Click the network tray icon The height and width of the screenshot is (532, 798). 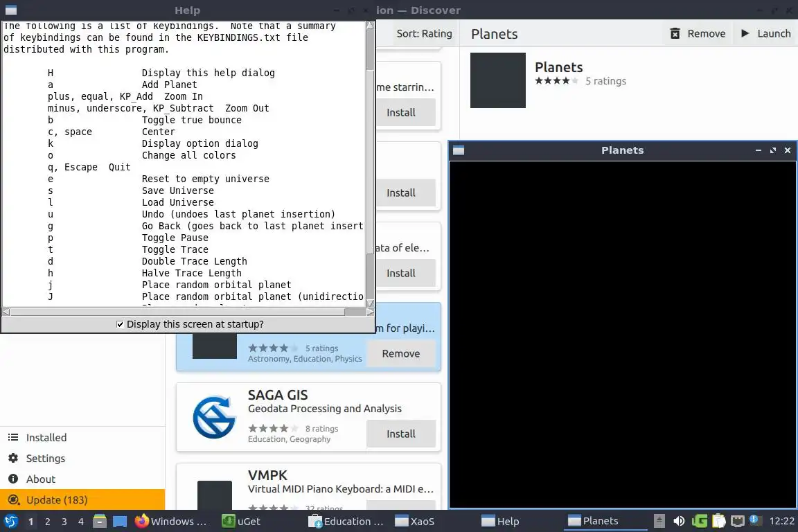738,521
